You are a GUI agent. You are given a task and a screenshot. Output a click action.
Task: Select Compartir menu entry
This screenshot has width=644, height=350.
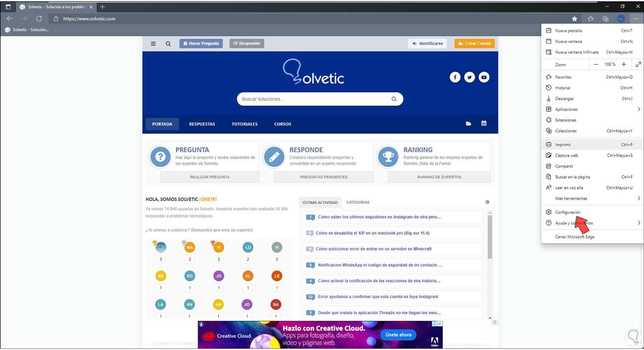point(592,166)
